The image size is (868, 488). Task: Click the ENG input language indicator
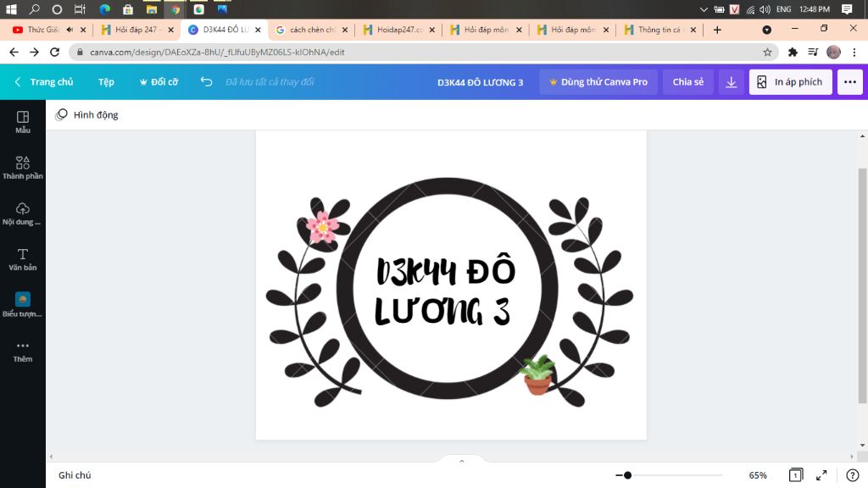(784, 8)
